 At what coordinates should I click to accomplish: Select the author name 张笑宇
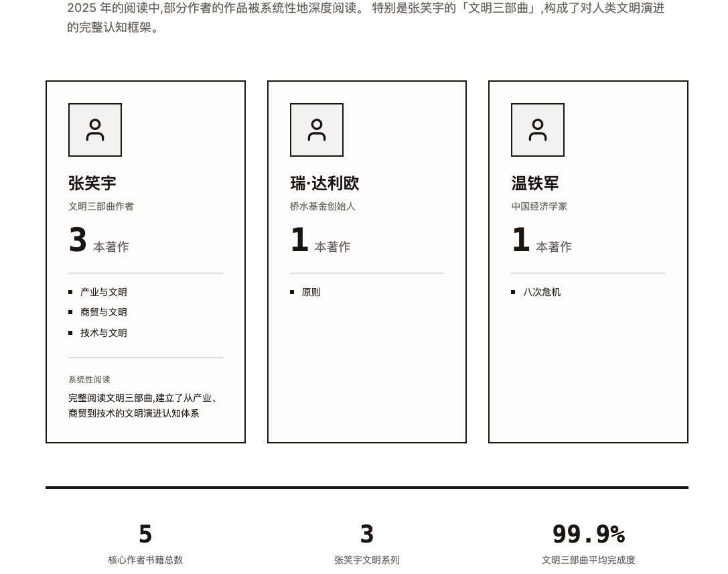pyautogui.click(x=92, y=183)
